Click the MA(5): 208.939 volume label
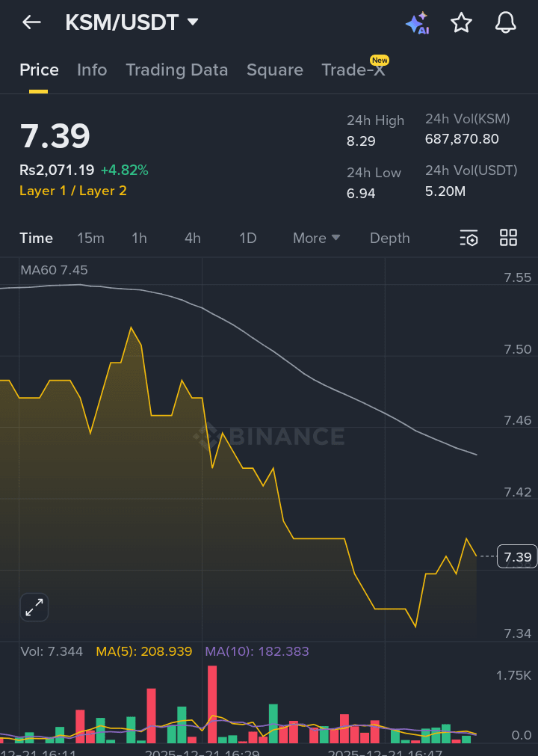 [x=144, y=651]
